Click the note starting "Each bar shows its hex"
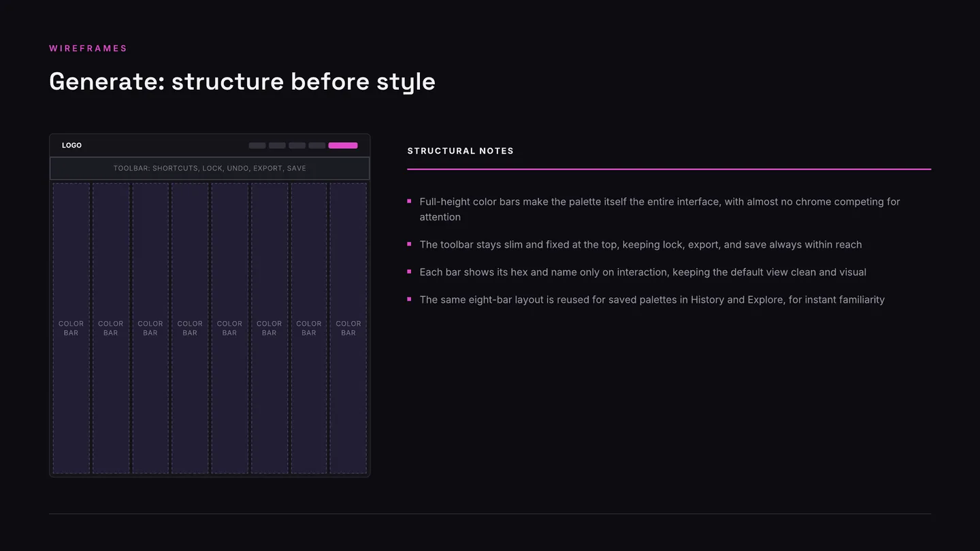 click(642, 272)
